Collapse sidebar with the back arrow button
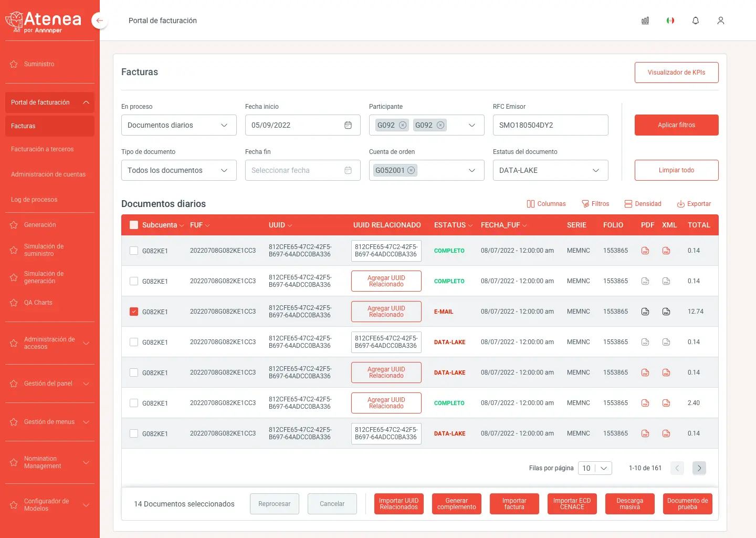Viewport: 756px width, 538px height. (x=99, y=20)
